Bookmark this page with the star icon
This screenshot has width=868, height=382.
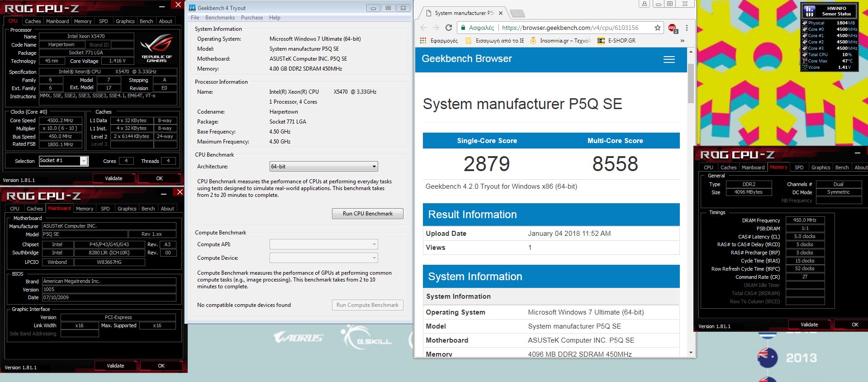[x=657, y=28]
